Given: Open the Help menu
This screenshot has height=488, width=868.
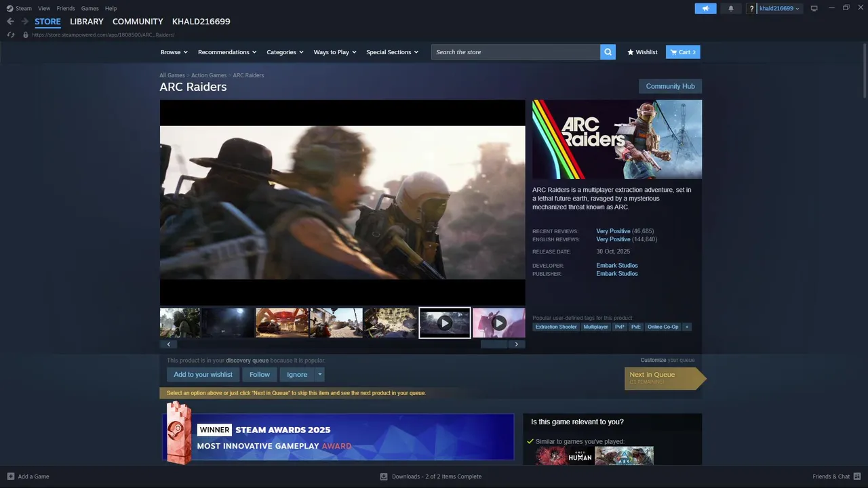Looking at the screenshot, I should click(111, 8).
